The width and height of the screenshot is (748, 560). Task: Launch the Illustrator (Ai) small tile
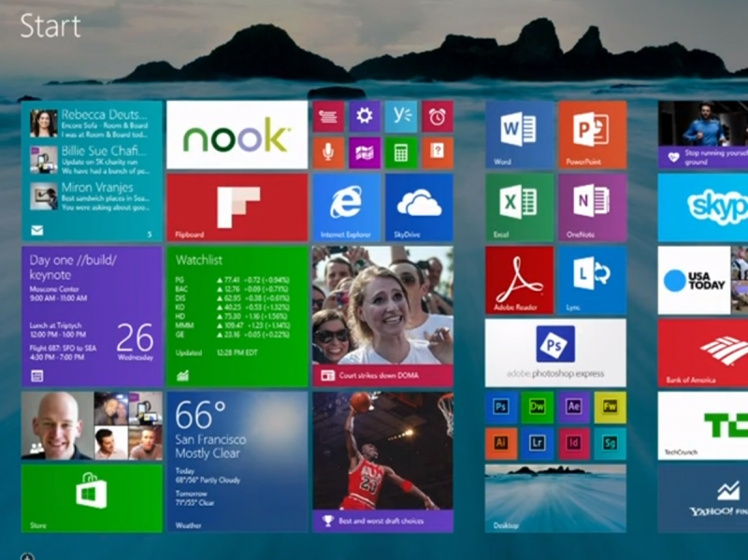pos(501,443)
